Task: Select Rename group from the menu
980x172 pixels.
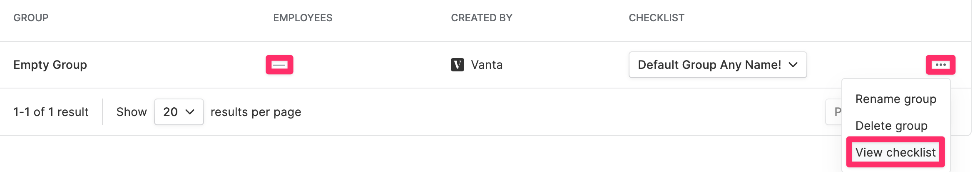Action: (895, 99)
